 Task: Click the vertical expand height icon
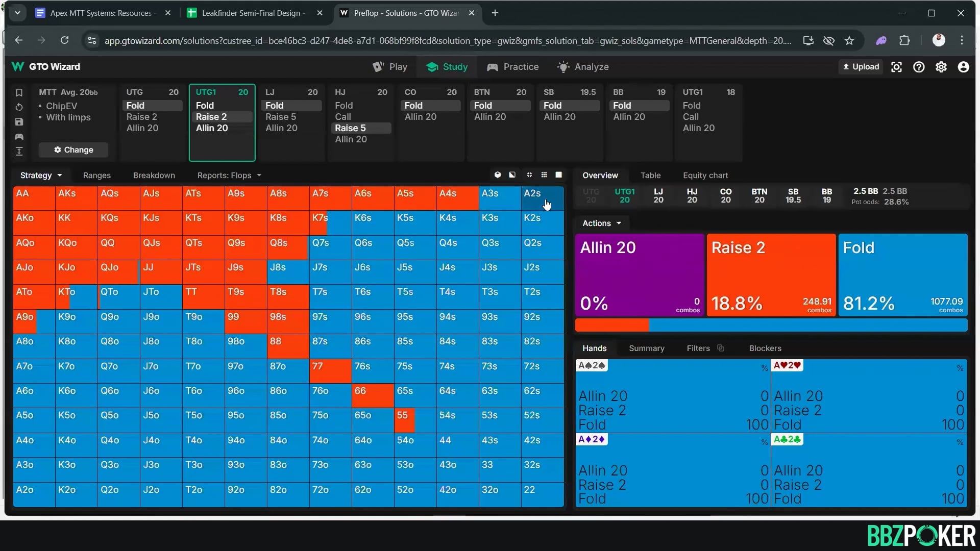point(19,151)
